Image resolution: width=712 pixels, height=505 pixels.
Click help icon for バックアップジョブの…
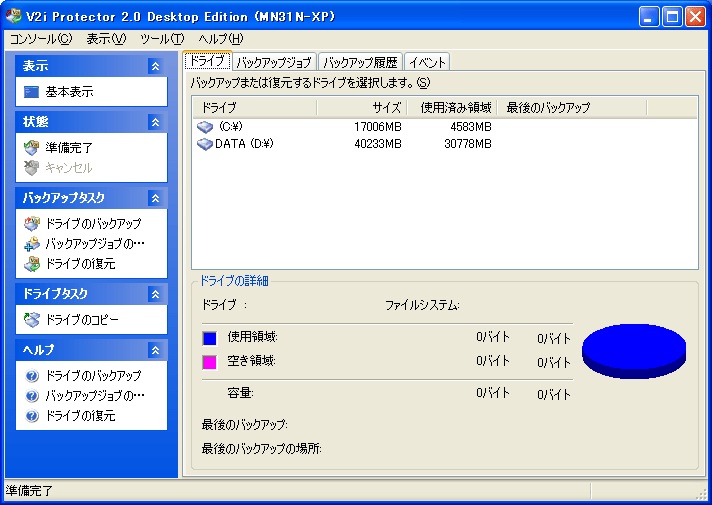pos(32,396)
